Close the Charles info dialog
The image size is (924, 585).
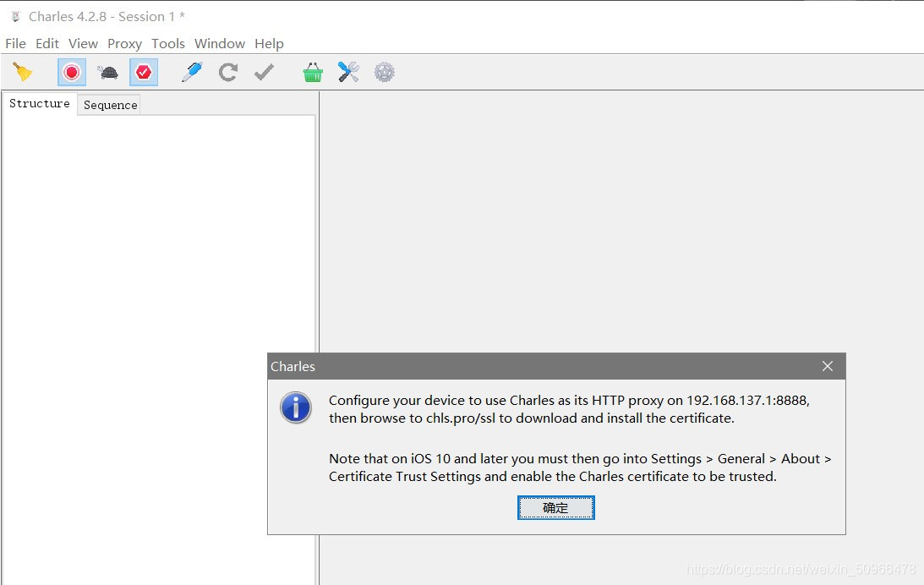pyautogui.click(x=828, y=366)
